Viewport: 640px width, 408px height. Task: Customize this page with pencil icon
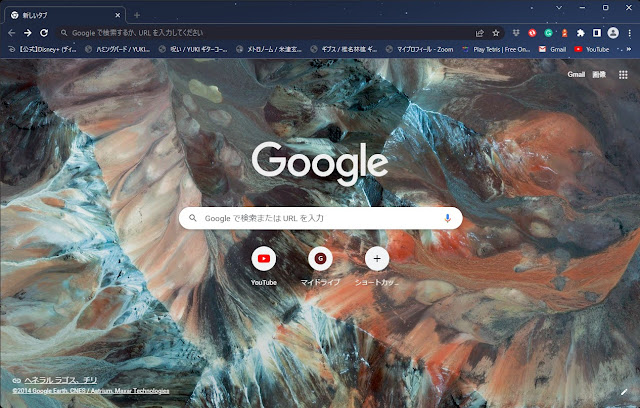(624, 392)
